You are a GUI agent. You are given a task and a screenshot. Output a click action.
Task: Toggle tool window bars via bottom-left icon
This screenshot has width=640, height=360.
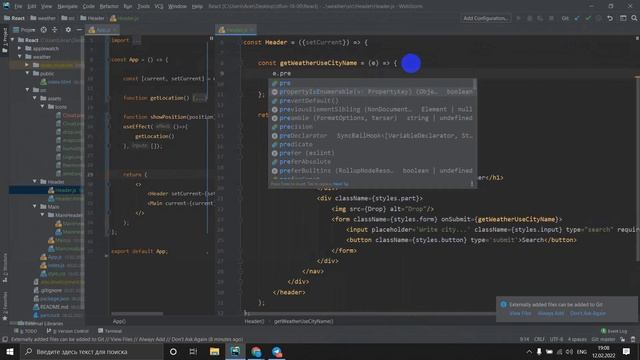click(x=5, y=339)
